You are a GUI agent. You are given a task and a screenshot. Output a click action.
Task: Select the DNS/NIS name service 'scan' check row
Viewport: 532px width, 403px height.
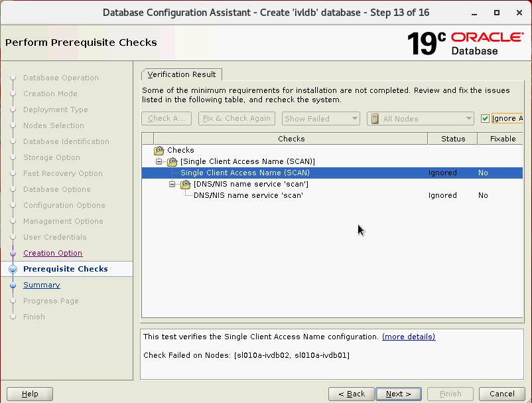click(x=248, y=195)
